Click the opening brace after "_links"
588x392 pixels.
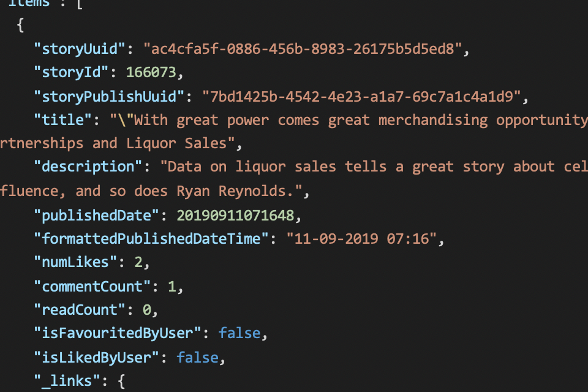click(x=121, y=381)
